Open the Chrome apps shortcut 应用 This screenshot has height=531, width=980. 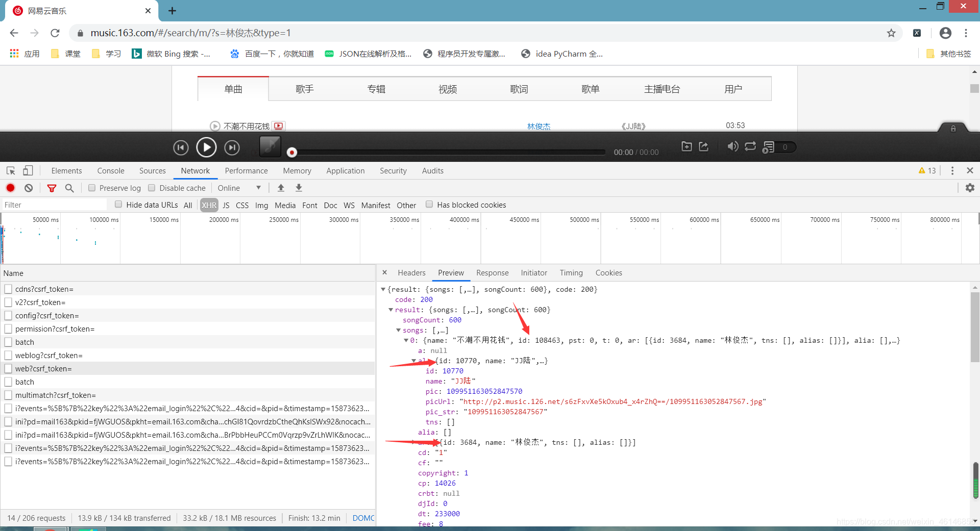tap(24, 54)
